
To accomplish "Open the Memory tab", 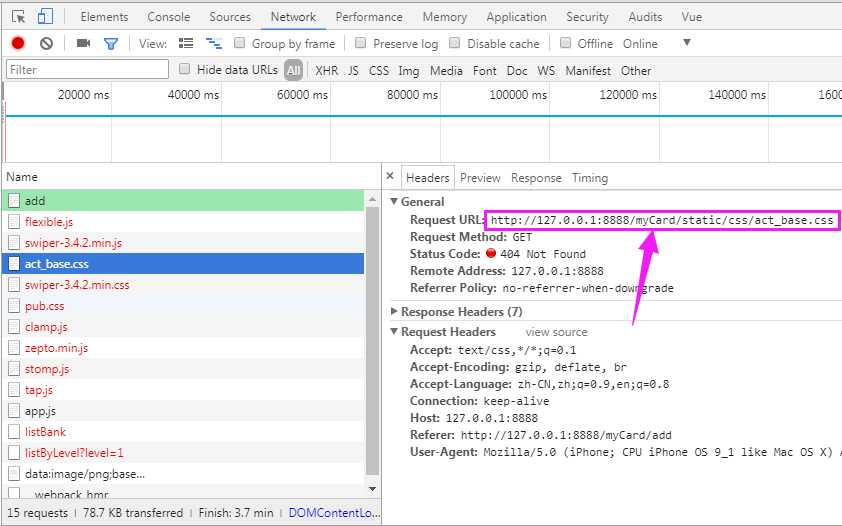I will pos(445,17).
